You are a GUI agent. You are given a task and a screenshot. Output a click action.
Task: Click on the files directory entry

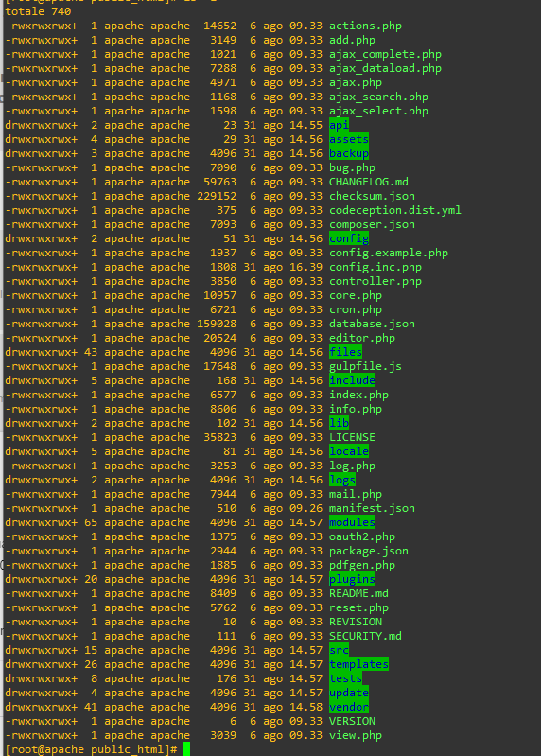(345, 352)
